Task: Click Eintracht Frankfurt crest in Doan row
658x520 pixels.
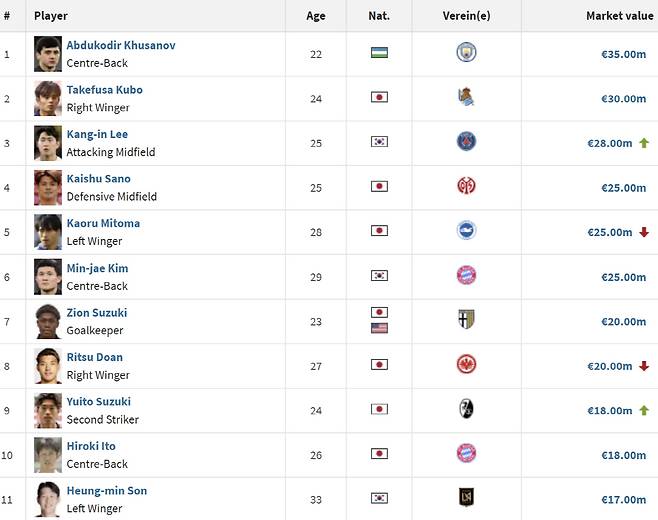Action: click(x=466, y=364)
